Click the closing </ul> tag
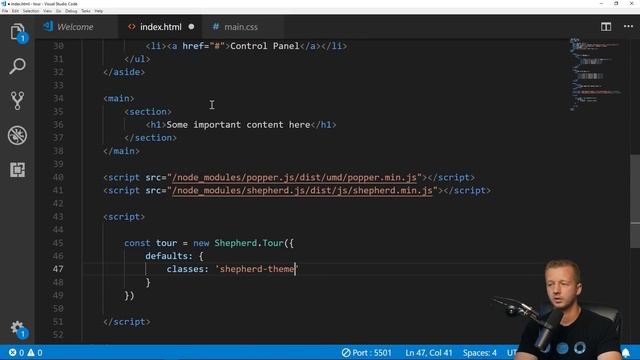The image size is (640, 360). point(137,59)
